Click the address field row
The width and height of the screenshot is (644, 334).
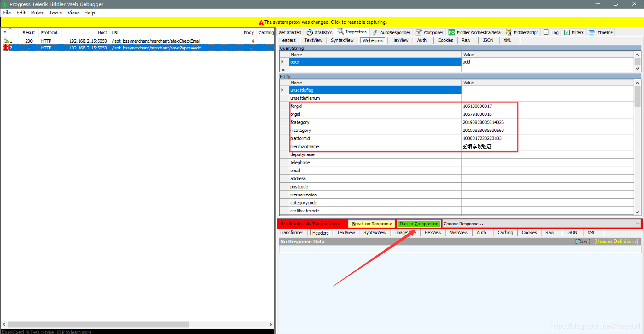(x=457, y=178)
